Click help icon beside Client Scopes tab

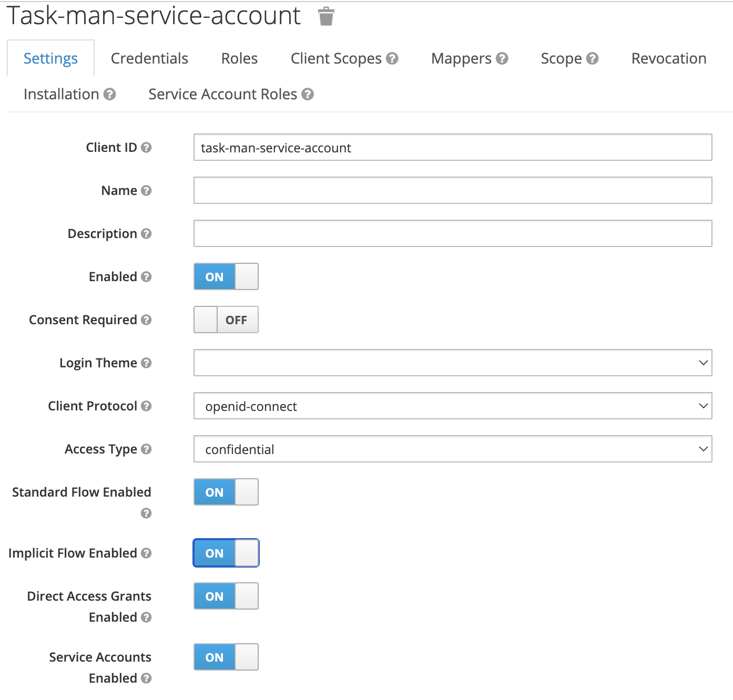click(392, 58)
